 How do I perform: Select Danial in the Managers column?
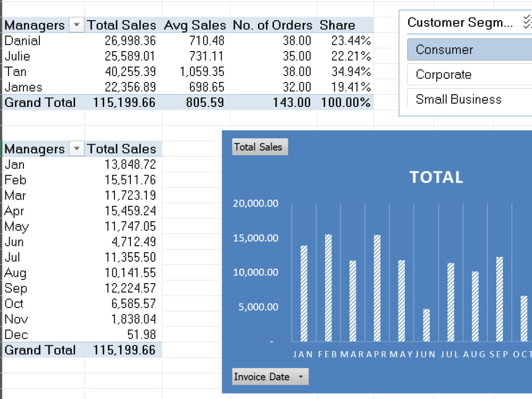[x=22, y=41]
